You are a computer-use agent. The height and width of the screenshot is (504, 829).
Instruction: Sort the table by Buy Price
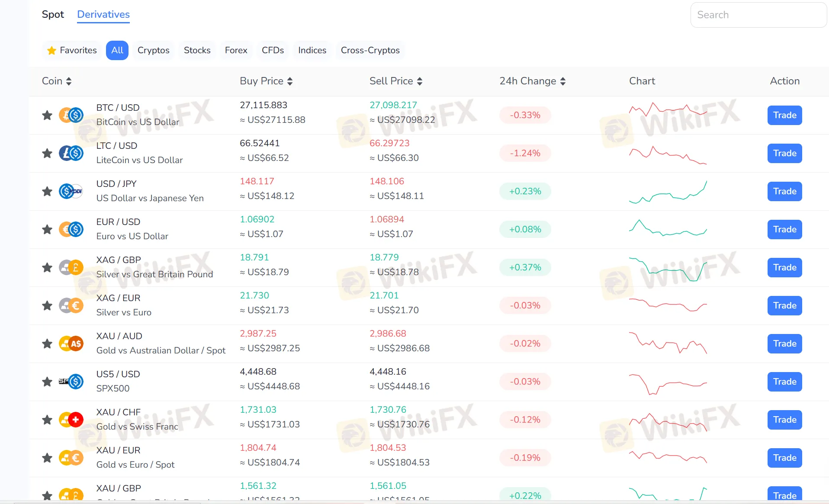290,81
